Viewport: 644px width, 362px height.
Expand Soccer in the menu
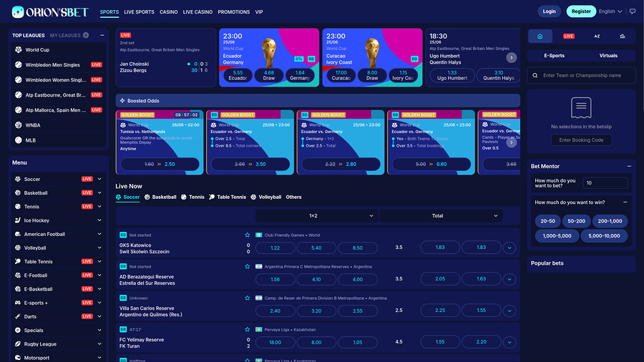(x=99, y=180)
